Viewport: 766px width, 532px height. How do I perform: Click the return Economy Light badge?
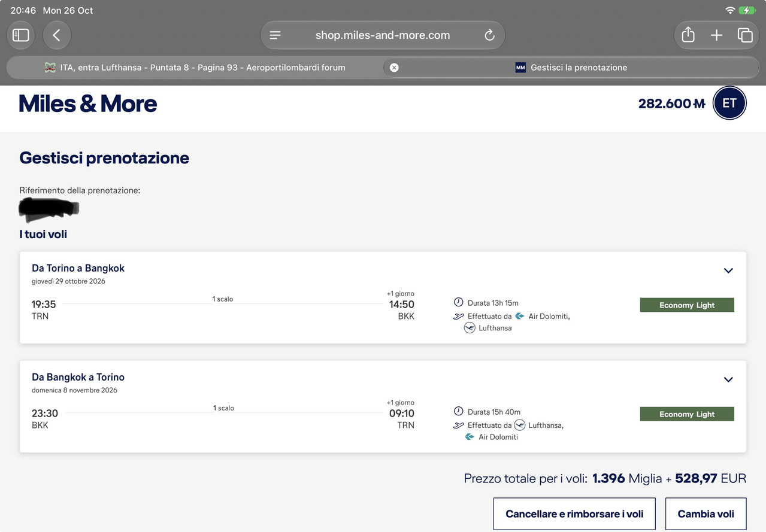pyautogui.click(x=687, y=414)
